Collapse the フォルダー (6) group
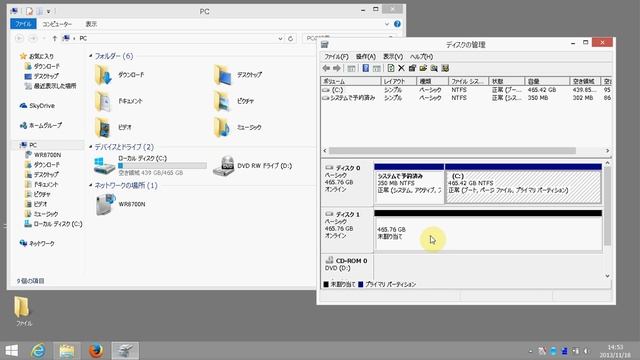The image size is (640, 360). coord(90,56)
